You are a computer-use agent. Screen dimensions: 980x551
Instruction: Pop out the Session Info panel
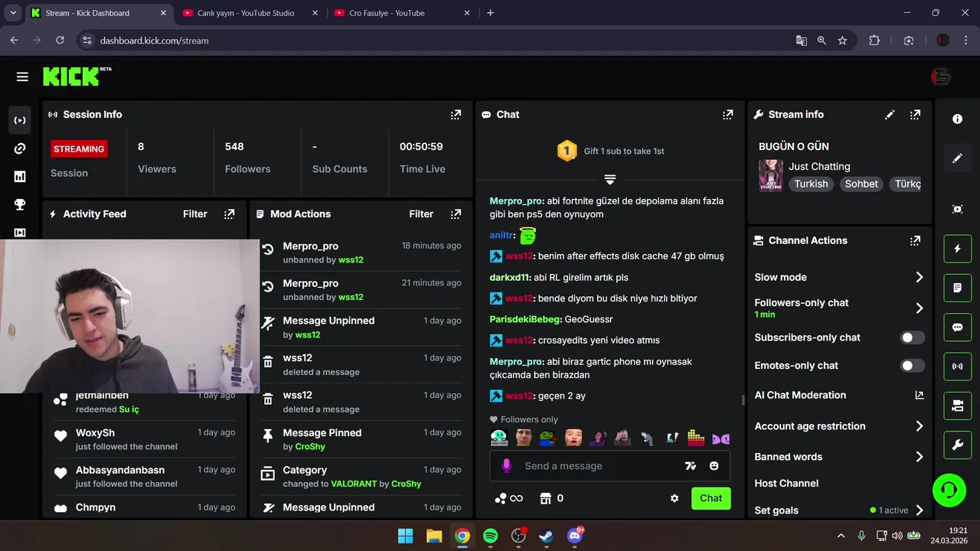click(456, 115)
